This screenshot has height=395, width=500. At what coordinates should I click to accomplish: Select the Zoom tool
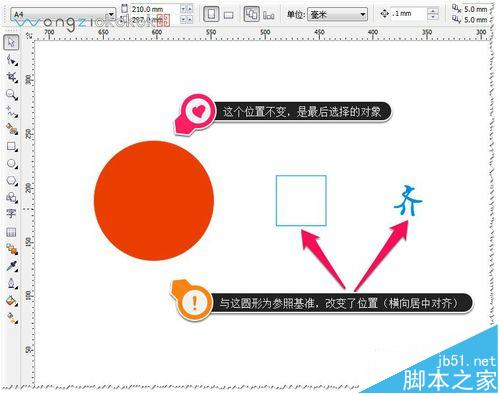(x=12, y=95)
